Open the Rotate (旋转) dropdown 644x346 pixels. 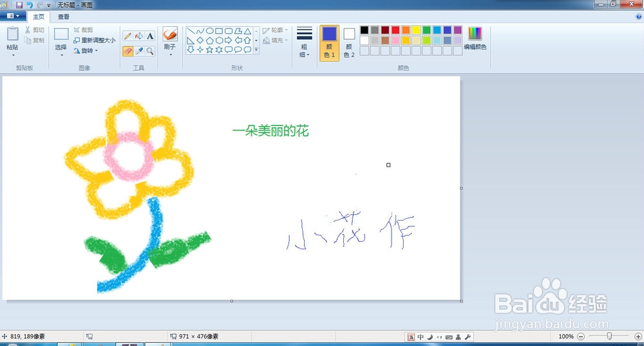coord(86,51)
